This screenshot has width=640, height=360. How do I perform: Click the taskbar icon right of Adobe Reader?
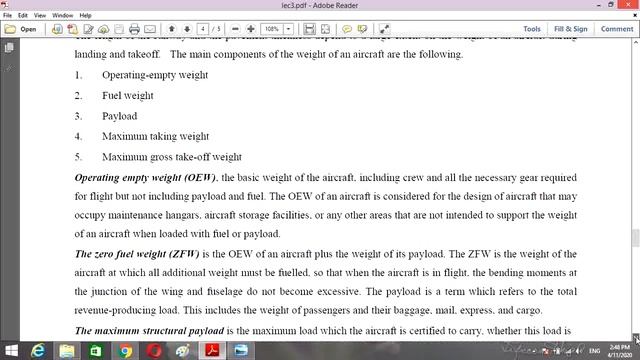pos(241,351)
